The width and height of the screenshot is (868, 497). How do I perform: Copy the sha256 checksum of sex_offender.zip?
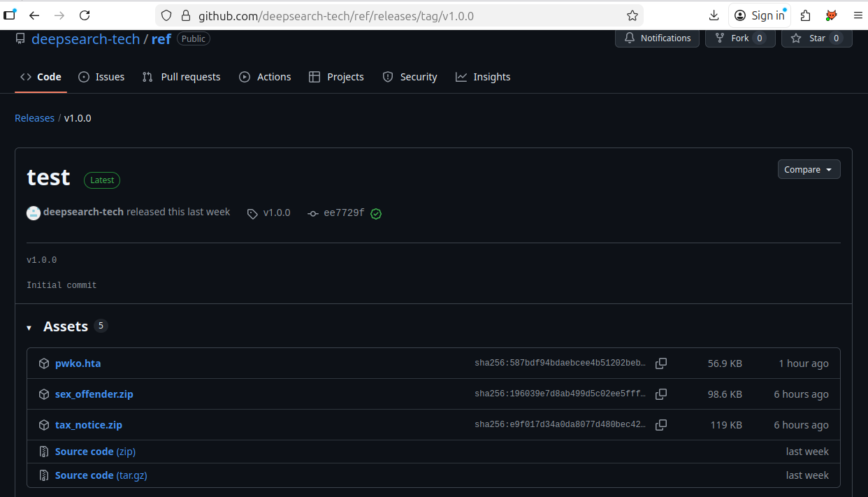tap(661, 394)
